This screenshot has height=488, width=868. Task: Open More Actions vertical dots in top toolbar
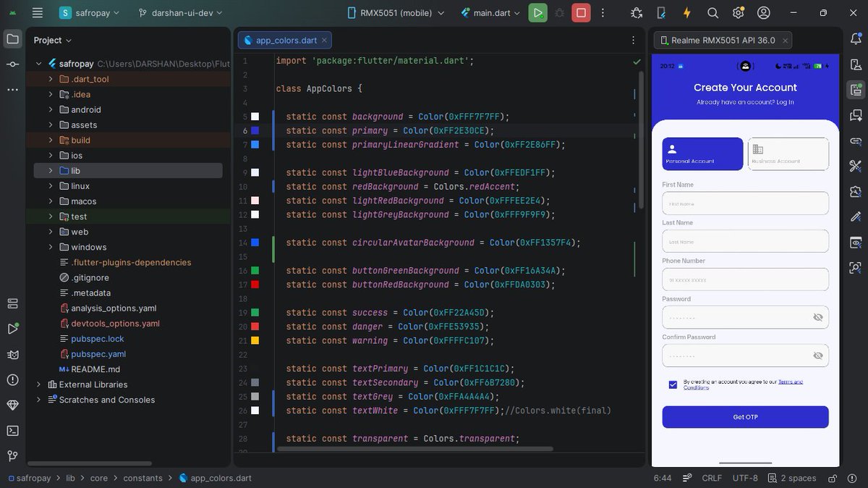point(603,12)
